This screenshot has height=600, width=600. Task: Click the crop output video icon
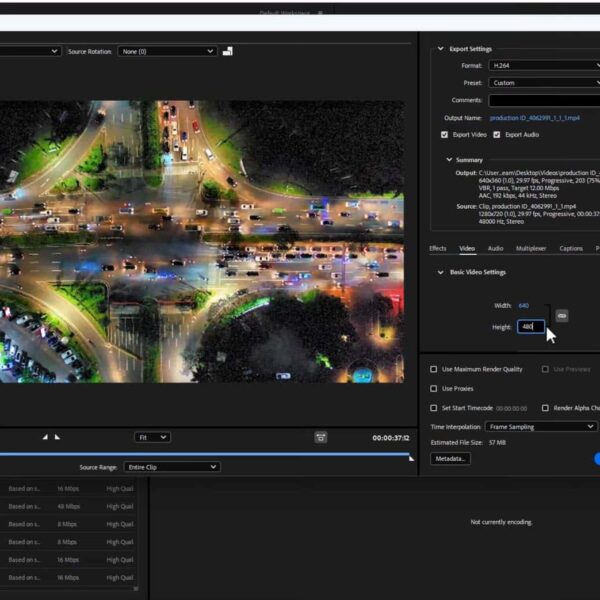[228, 51]
